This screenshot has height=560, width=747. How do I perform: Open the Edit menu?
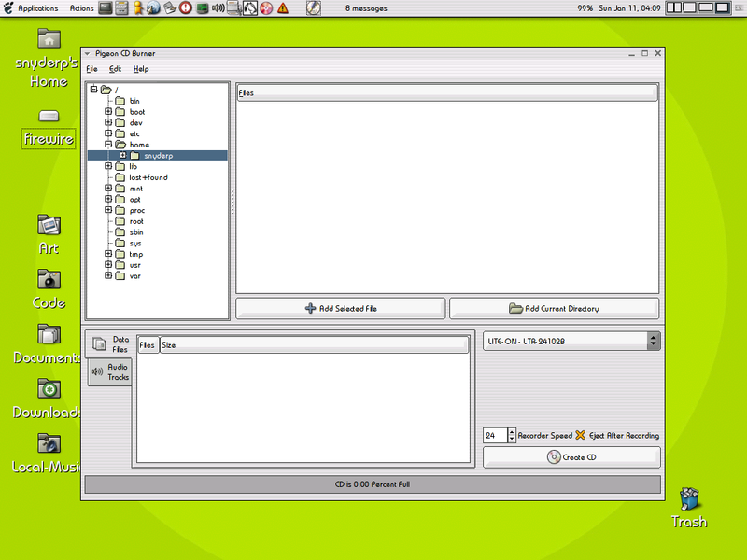click(x=115, y=69)
